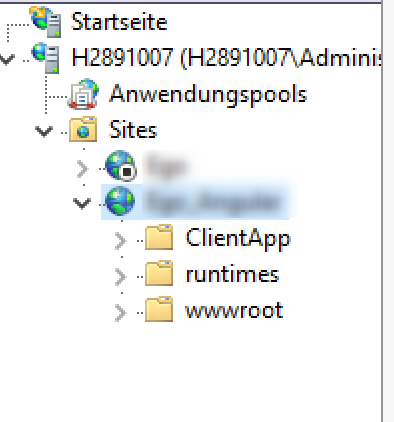This screenshot has width=394, height=422.
Task: Click the selected website globe icon
Action: [x=120, y=201]
